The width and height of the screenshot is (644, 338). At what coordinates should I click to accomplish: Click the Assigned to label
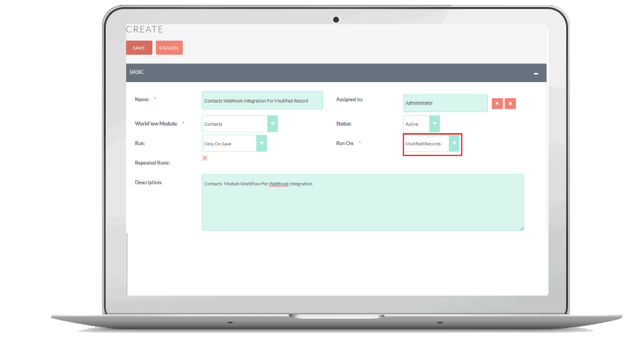[349, 100]
